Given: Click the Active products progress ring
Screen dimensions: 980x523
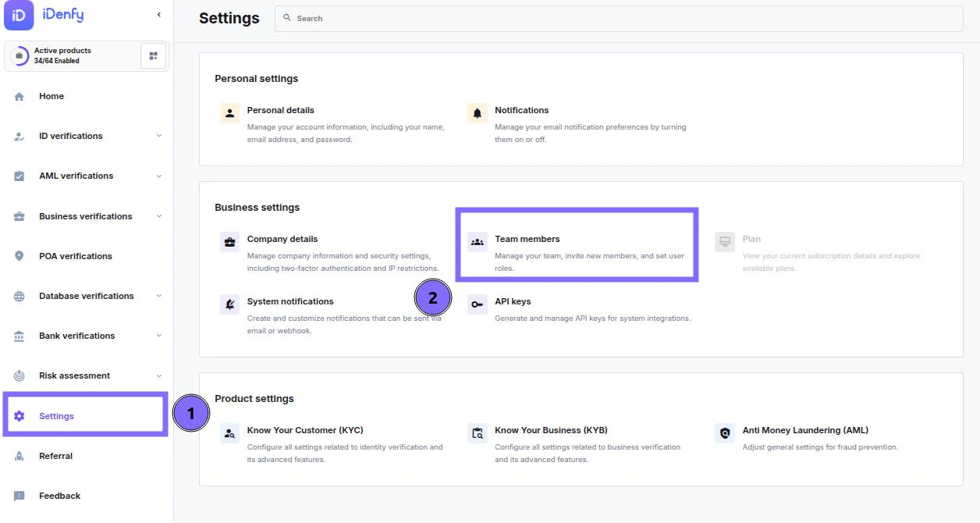Looking at the screenshot, I should point(20,55).
